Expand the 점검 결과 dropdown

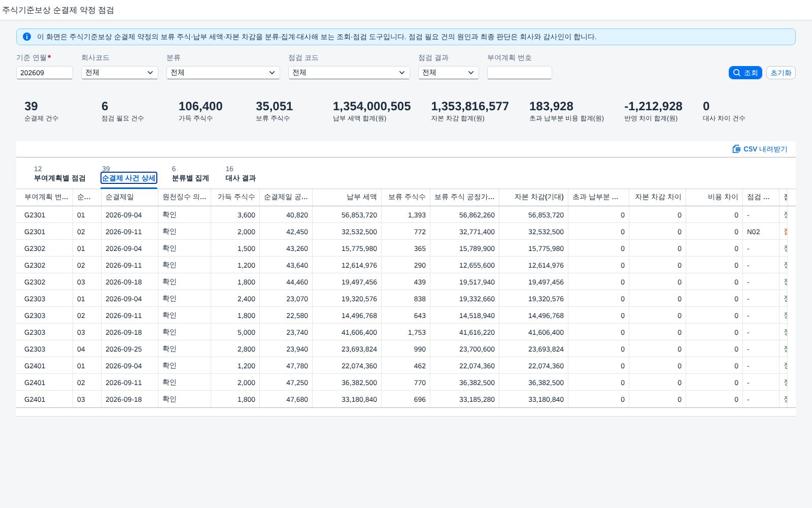click(x=449, y=73)
